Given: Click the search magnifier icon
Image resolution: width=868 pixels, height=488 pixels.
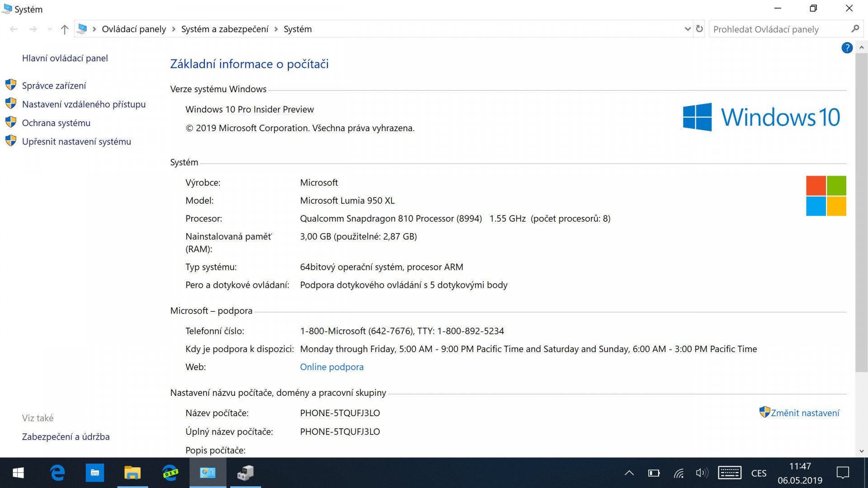Looking at the screenshot, I should [855, 29].
